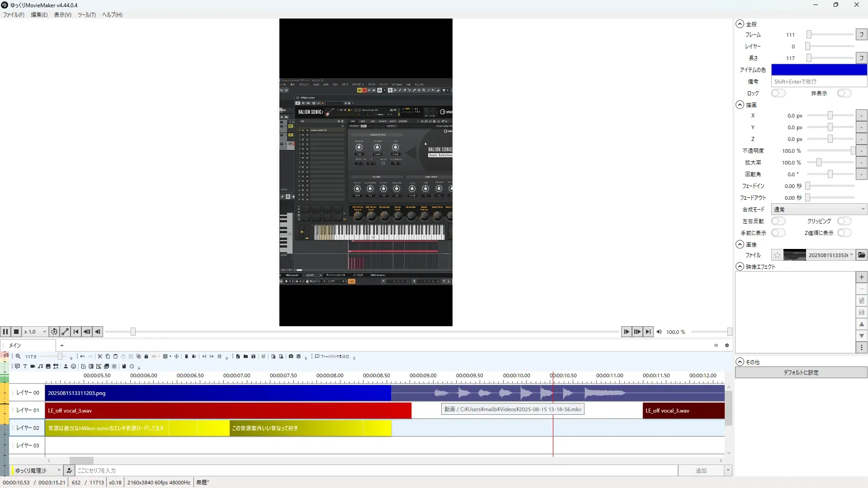Turn on the 左右反転 toggle
The width and height of the screenshot is (868, 488).
[x=778, y=221]
